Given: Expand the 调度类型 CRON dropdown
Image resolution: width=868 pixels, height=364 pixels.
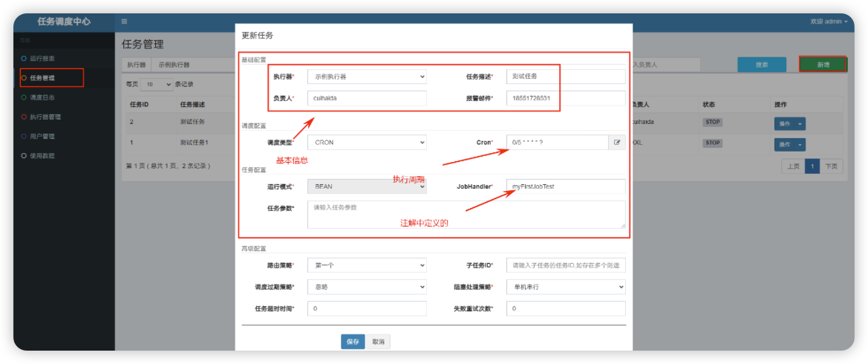Looking at the screenshot, I should (367, 143).
